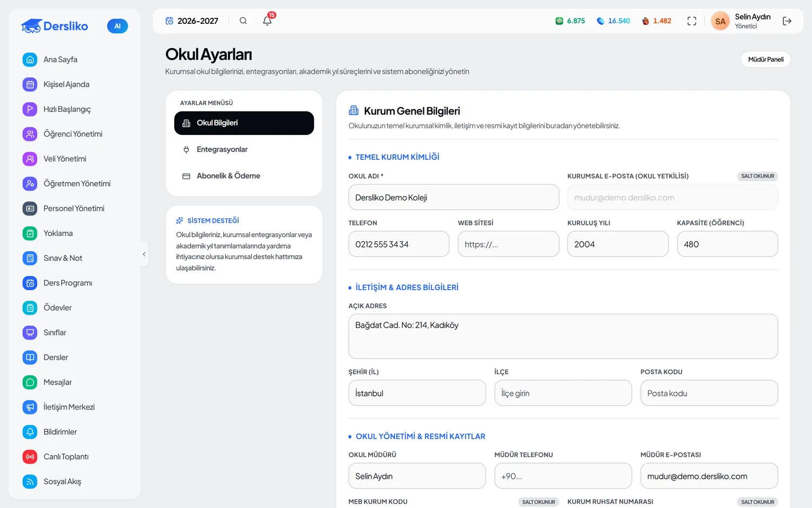Click the Telefon input field

399,244
